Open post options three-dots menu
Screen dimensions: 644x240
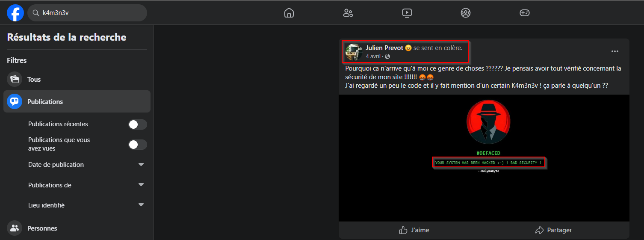[x=614, y=51]
